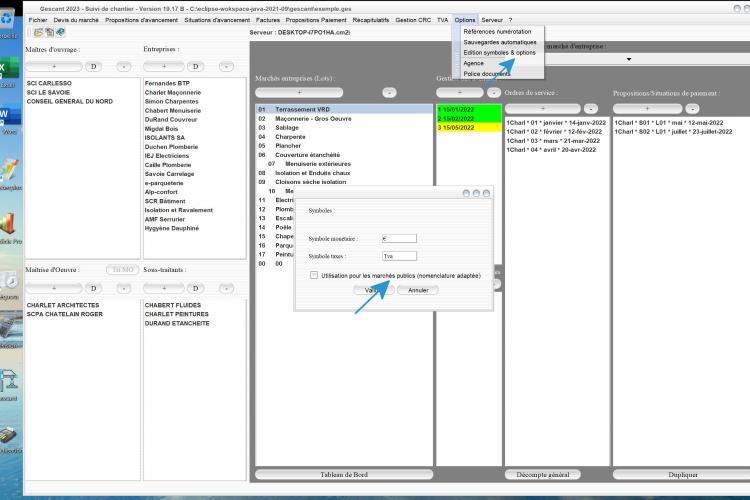This screenshot has height=500, width=750.
Task: Add a Maîtrise d'Oeuvre entry with +
Action: pyautogui.click(x=54, y=289)
